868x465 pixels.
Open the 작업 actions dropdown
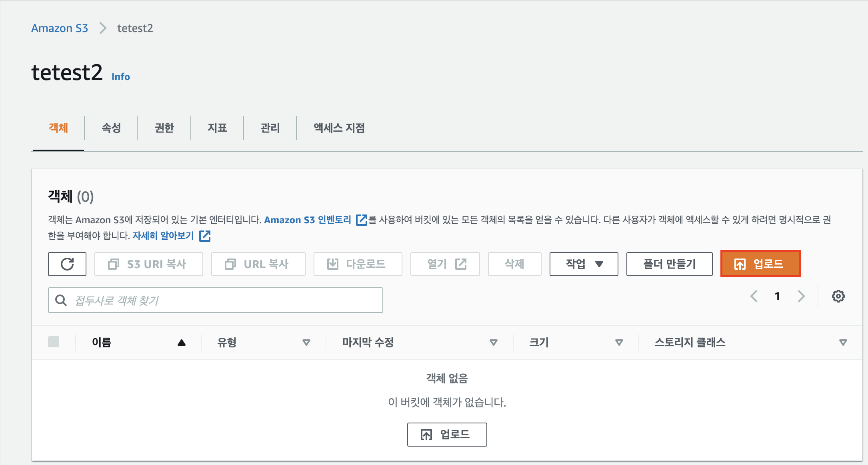tap(584, 264)
